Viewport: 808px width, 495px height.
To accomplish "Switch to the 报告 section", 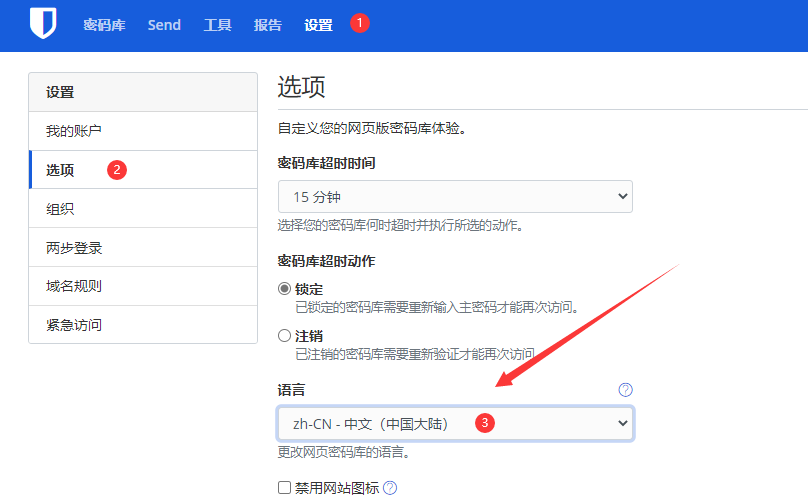I will 268,25.
